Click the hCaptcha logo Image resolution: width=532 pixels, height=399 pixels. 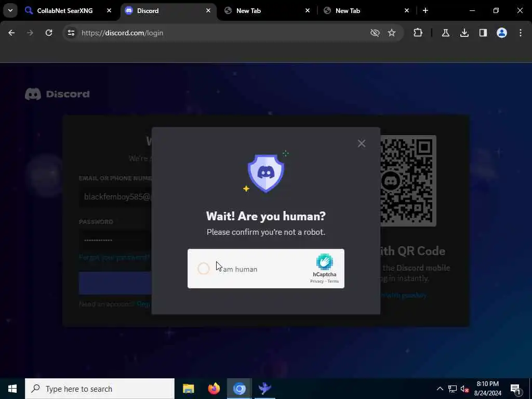click(x=324, y=262)
